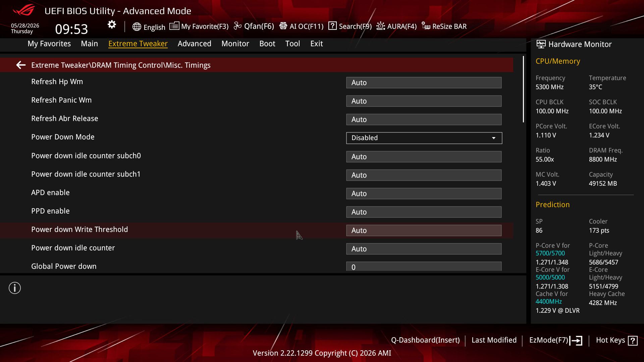Select the APD enable label
Image resolution: width=644 pixels, height=362 pixels.
tap(50, 193)
